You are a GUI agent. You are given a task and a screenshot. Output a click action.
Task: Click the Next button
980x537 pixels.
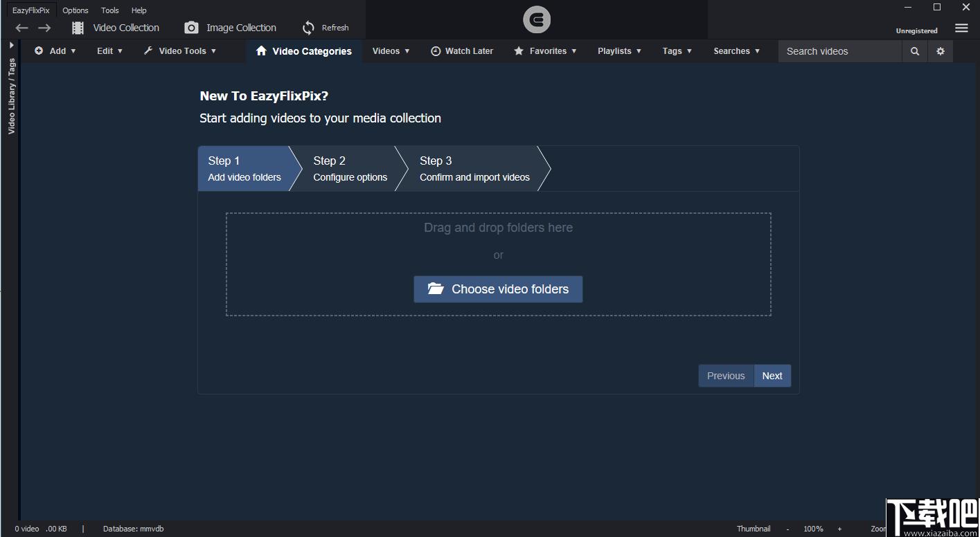tap(772, 376)
